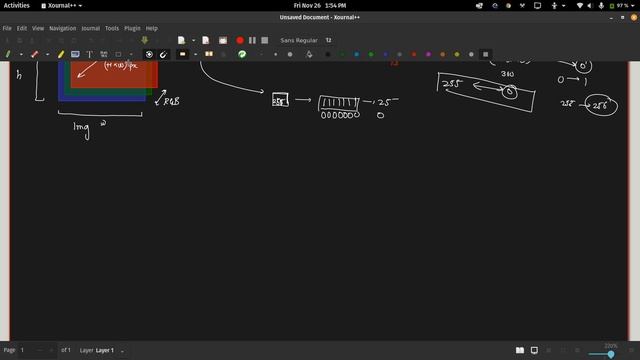Open the Navigation menu
640x360 pixels.
[62, 28]
